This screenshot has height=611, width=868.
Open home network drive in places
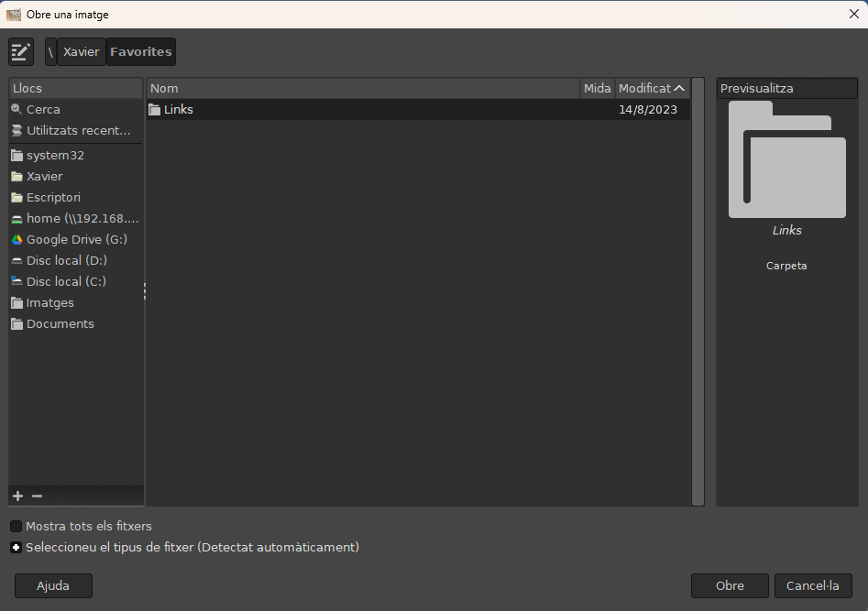coord(76,219)
